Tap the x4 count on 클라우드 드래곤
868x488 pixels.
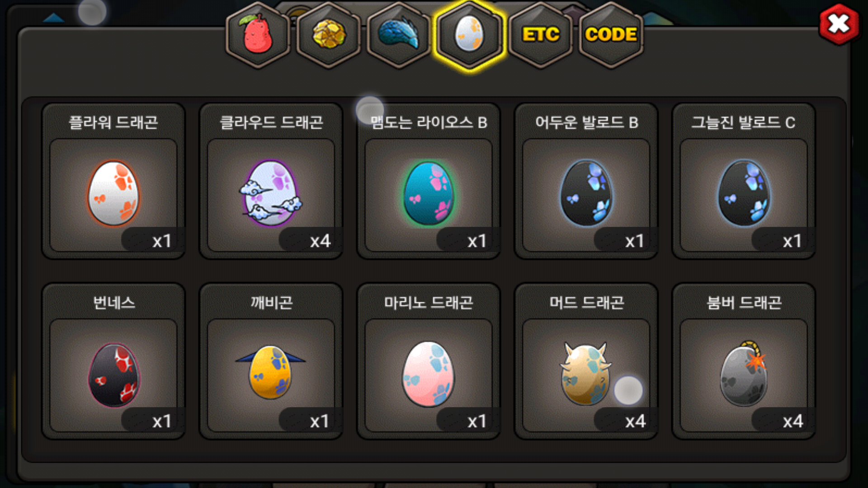tap(320, 241)
